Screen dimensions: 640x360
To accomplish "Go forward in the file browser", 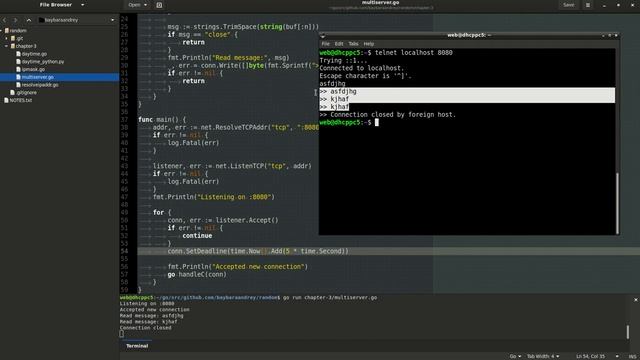I will point(16,20).
